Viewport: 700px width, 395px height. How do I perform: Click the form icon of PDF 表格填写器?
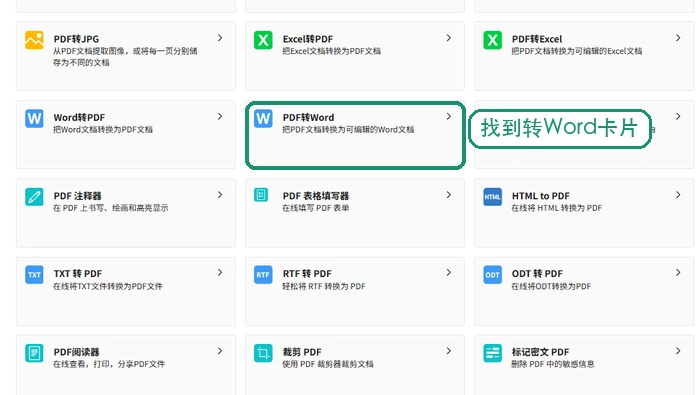[261, 195]
